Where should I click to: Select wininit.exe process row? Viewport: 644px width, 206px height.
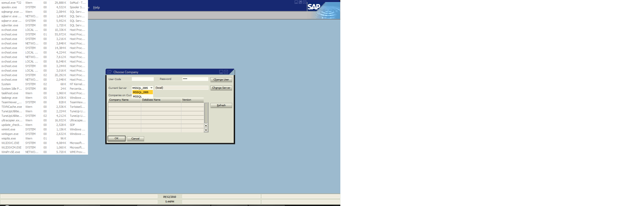click(x=44, y=129)
